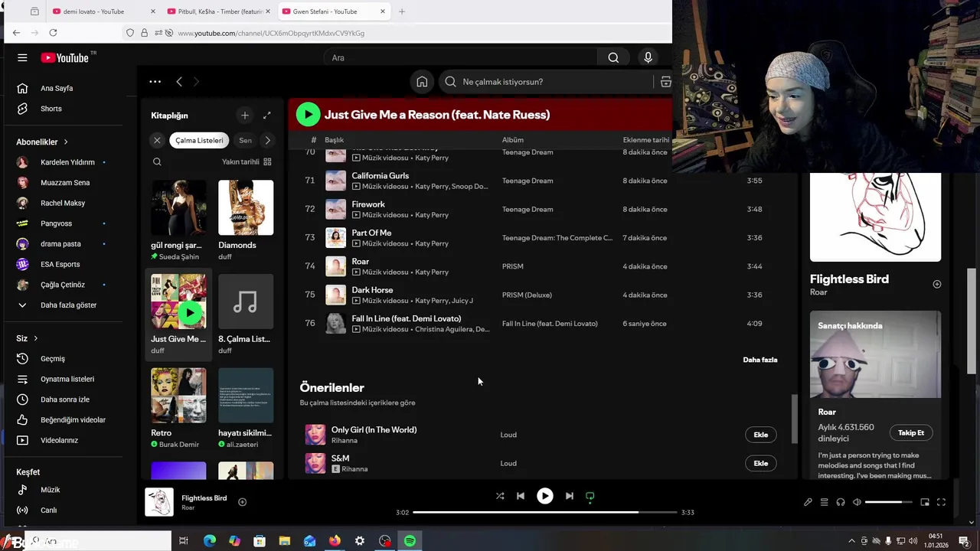This screenshot has width=980, height=551.
Task: Open Firefox from the Windows taskbar
Action: coord(335,541)
